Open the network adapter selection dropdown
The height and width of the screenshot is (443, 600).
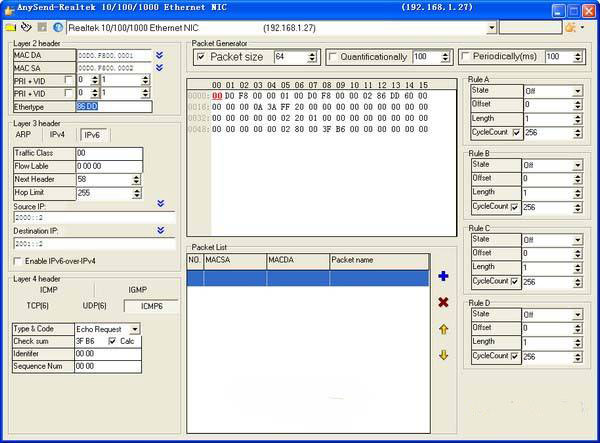(x=492, y=28)
